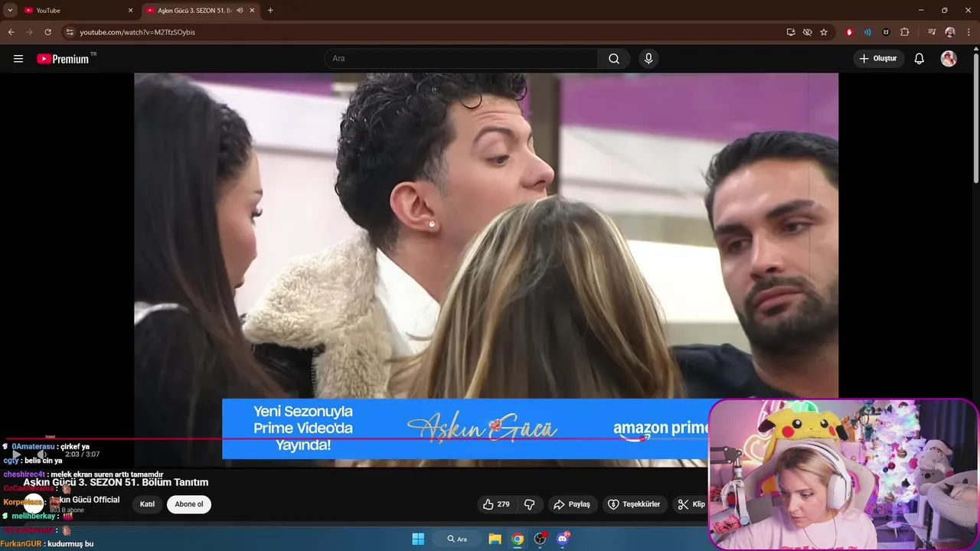The image size is (980, 551).
Task: Click the magnifier search button
Action: point(614,59)
